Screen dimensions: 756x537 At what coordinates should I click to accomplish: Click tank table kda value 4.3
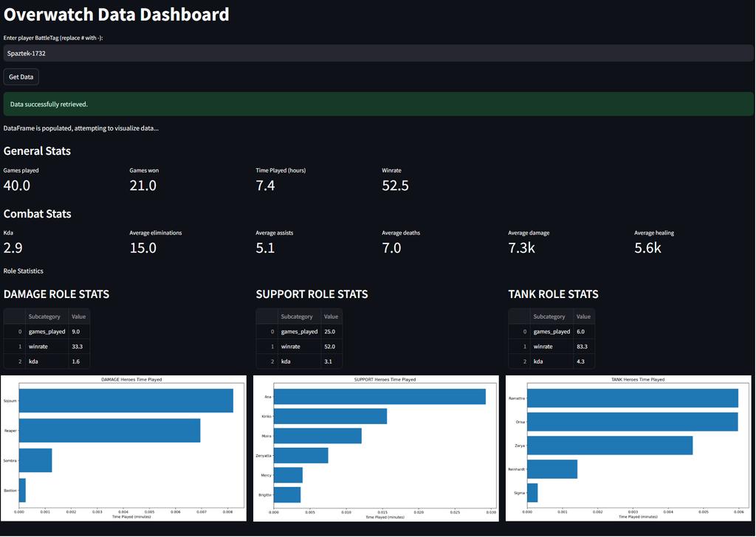(x=584, y=361)
